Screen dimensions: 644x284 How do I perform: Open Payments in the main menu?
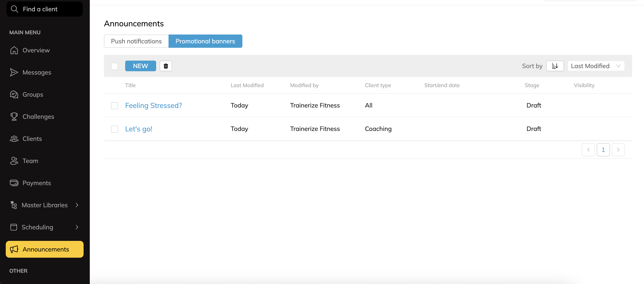[x=37, y=183]
